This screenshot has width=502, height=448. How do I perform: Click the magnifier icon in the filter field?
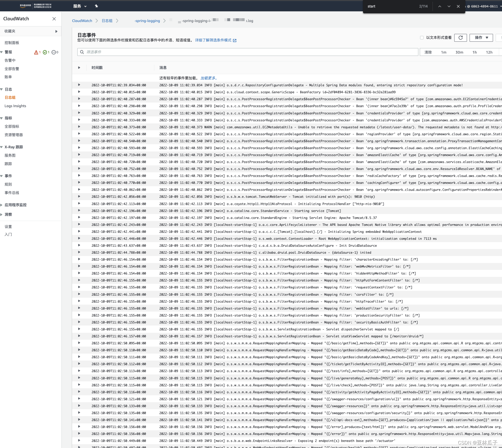click(82, 52)
